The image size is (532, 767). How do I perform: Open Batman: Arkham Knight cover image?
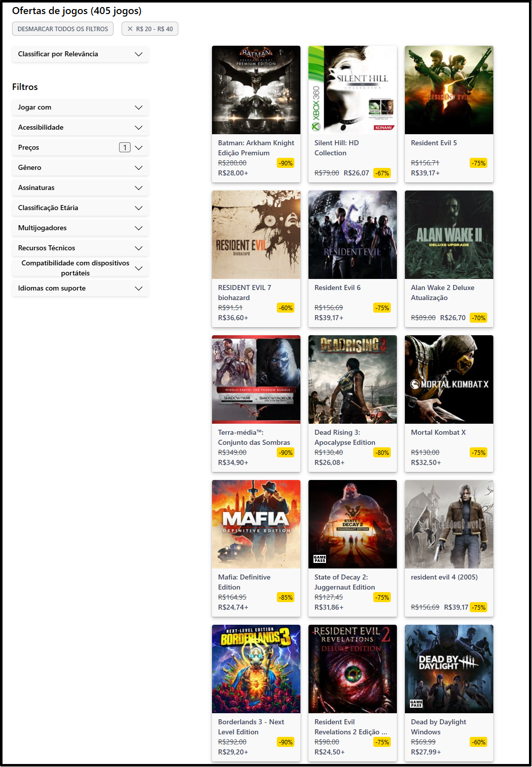(x=256, y=90)
